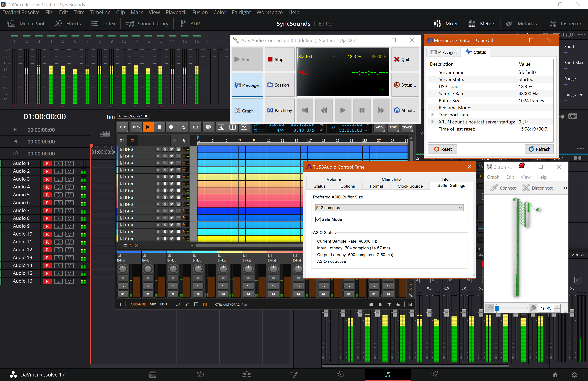The height and width of the screenshot is (381, 588).
Task: Switch Bitwig to the MIX view
Action: point(153,304)
